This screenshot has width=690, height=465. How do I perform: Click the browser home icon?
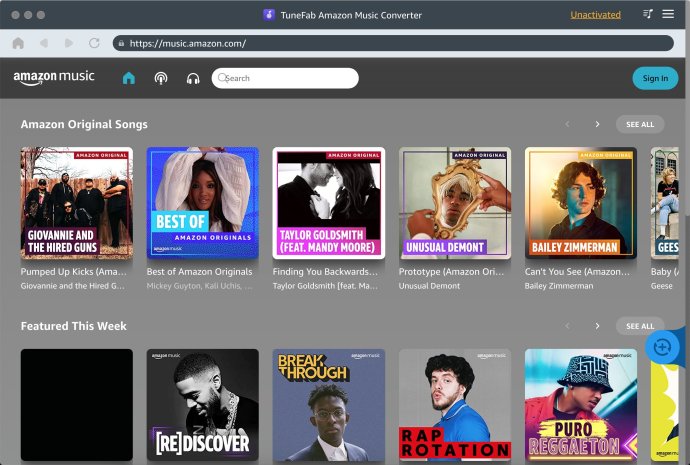pyautogui.click(x=18, y=43)
